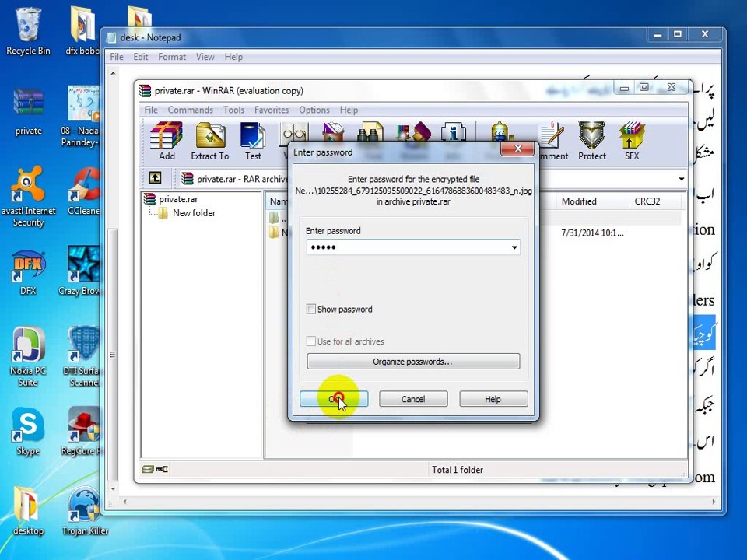747x560 pixels.
Task: Click the Info toolbar icon in WinRAR
Action: [453, 132]
